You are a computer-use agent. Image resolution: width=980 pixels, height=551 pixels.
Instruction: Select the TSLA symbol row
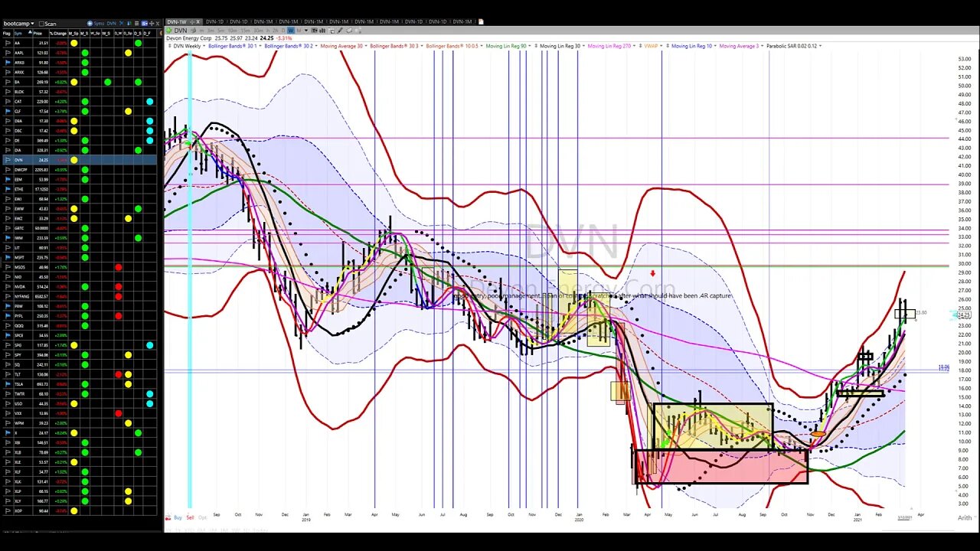coord(79,384)
